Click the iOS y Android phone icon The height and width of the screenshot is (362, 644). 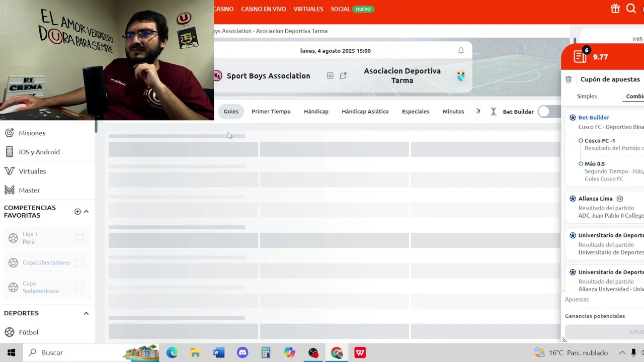tap(9, 152)
